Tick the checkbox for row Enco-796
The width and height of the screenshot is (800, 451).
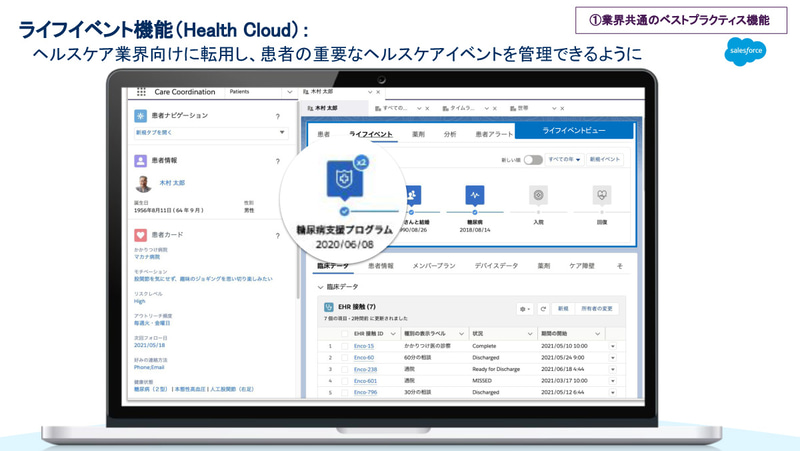point(345,392)
